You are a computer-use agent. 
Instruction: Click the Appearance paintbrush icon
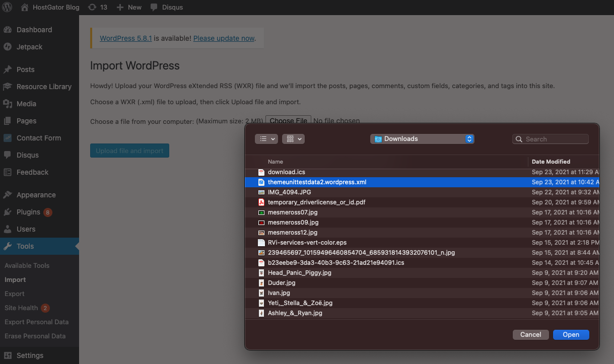click(x=8, y=195)
